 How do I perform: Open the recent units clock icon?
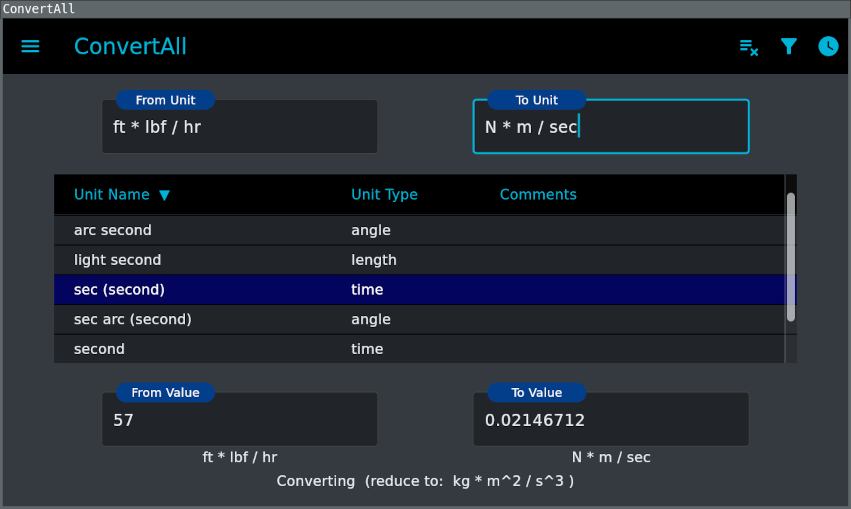pyautogui.click(x=828, y=46)
